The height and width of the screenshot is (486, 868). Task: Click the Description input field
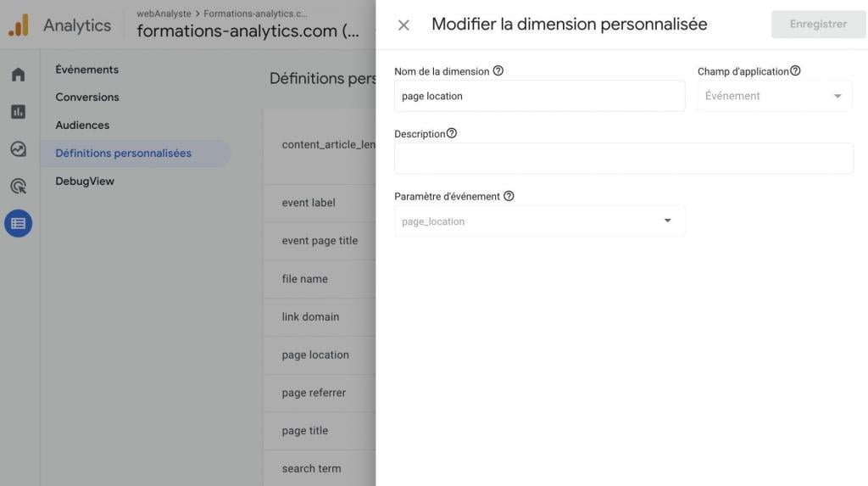(624, 159)
